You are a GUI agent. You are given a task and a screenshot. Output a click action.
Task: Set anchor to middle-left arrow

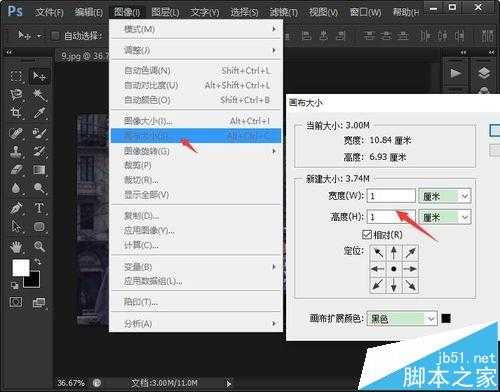[378, 269]
